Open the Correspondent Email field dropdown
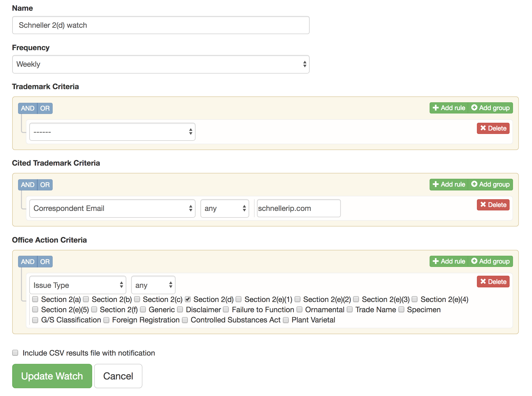Viewport: 532px width, 396px height. [112, 208]
